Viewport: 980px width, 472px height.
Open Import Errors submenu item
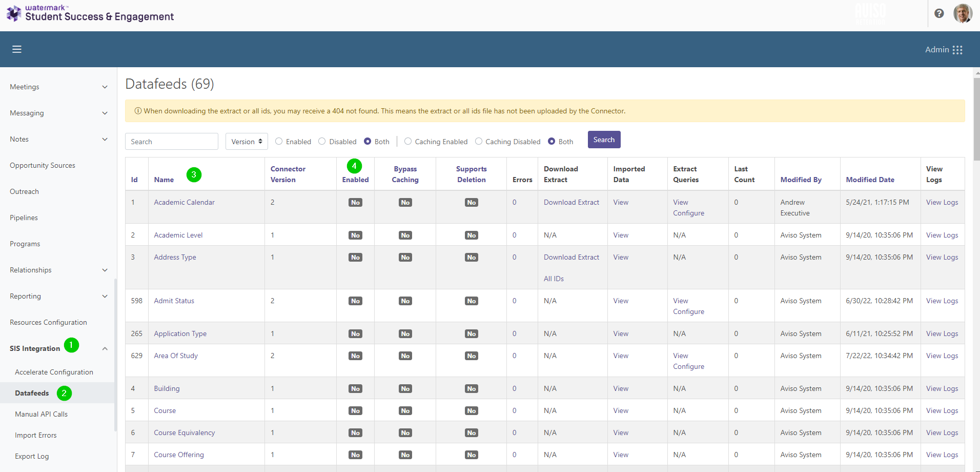(36, 435)
